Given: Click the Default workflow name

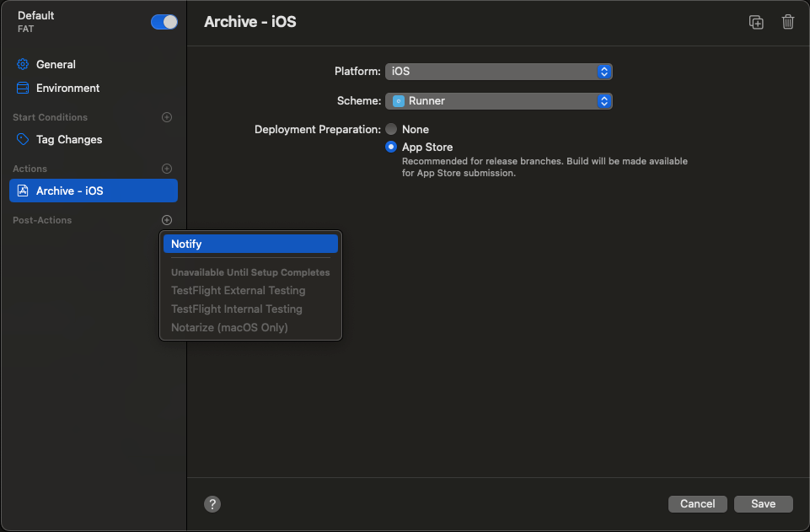Looking at the screenshot, I should tap(35, 15).
